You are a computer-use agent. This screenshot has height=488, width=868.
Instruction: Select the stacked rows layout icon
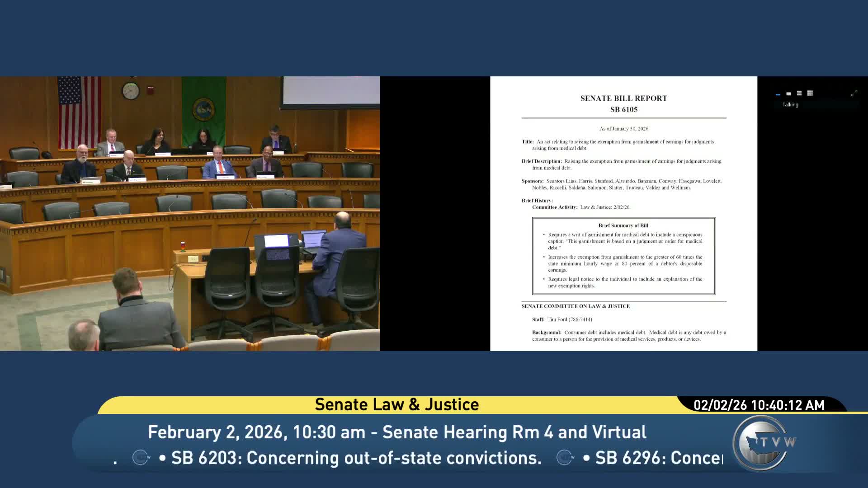[799, 93]
